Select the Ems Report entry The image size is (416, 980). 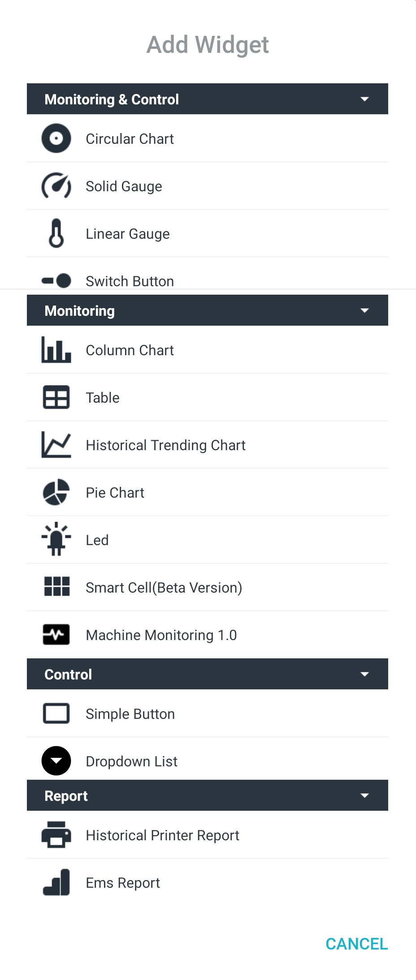[x=208, y=882]
